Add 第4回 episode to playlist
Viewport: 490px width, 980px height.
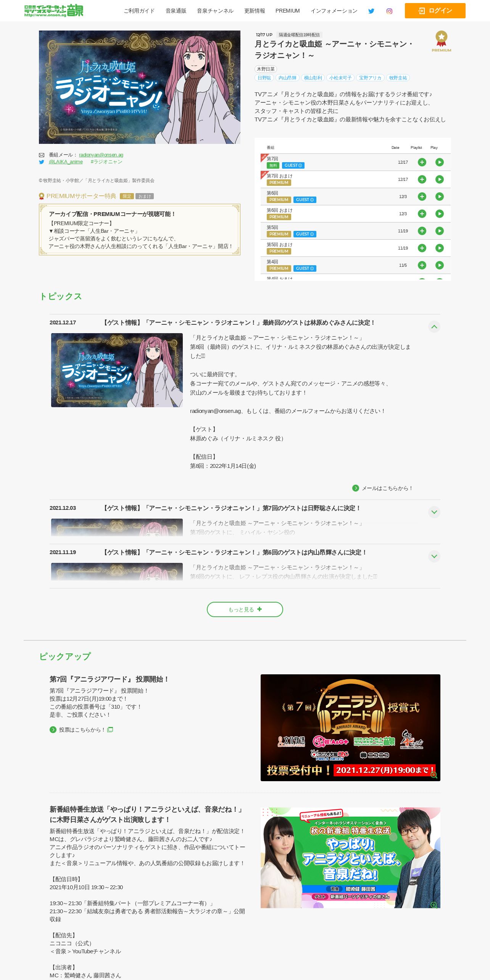coord(422,265)
